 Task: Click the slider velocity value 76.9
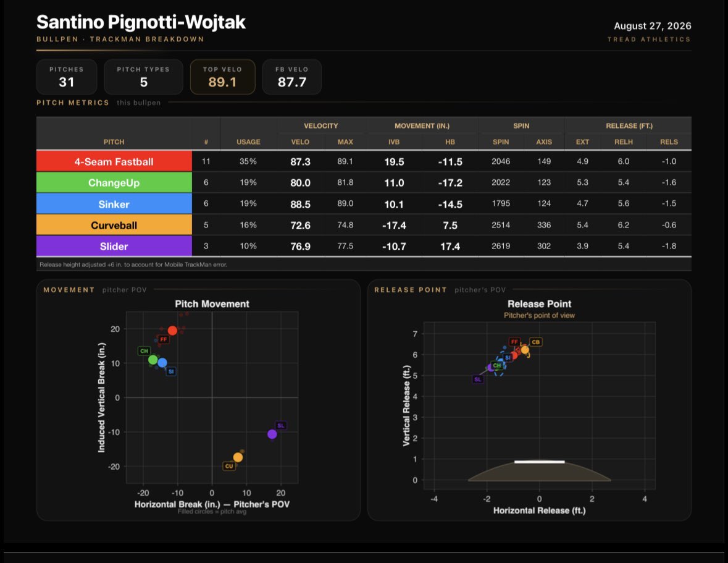300,246
